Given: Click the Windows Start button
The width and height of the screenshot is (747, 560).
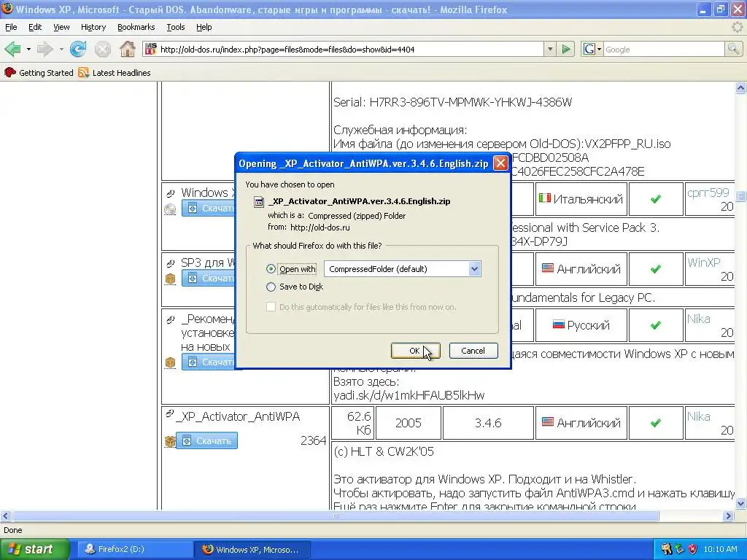Looking at the screenshot, I should pyautogui.click(x=34, y=549).
